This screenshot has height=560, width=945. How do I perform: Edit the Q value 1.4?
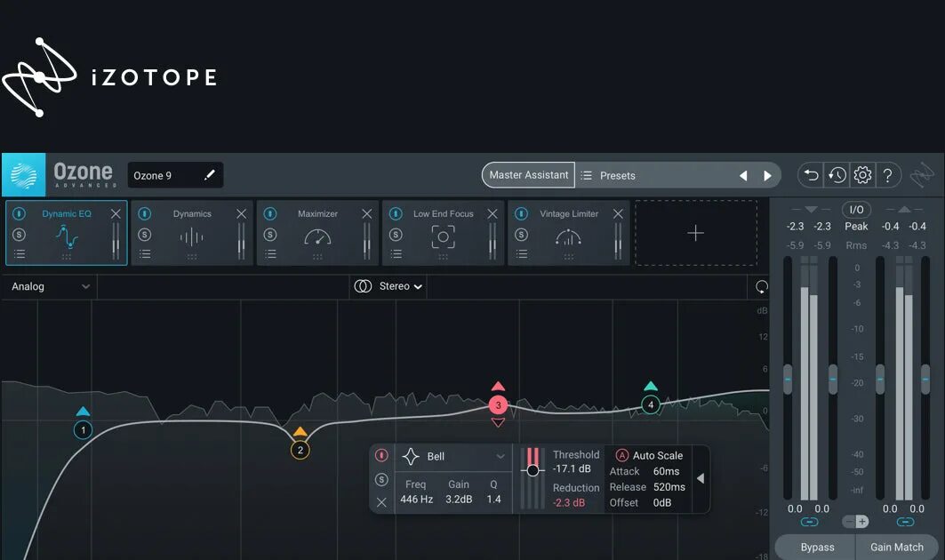493,500
